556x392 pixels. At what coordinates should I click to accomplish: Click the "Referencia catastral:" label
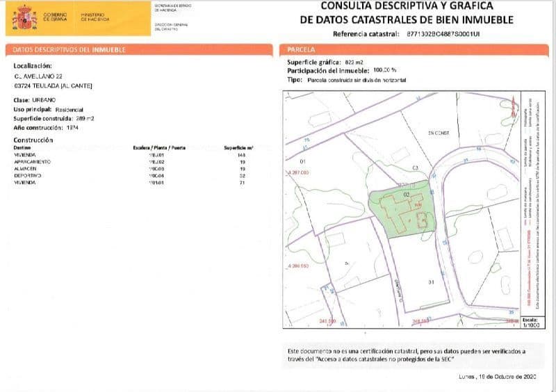[366, 34]
